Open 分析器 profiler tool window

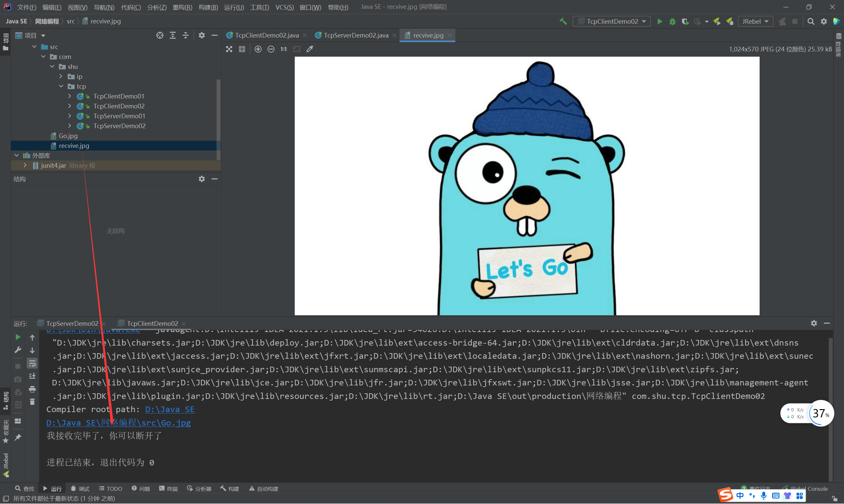199,489
